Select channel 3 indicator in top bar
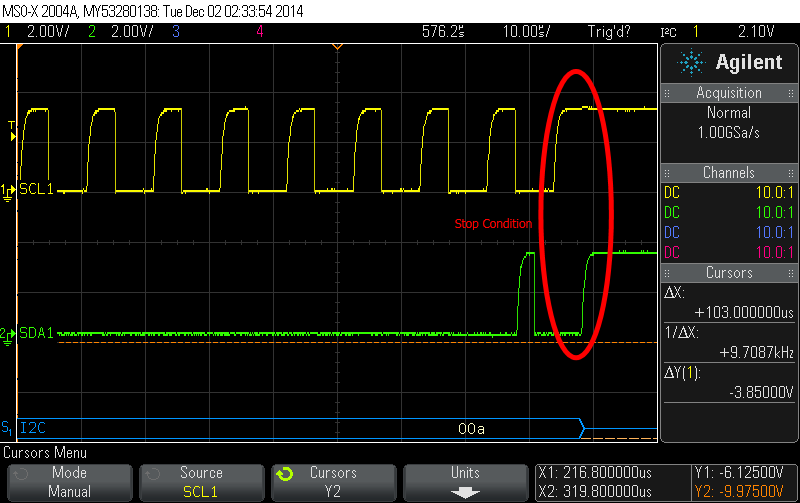This screenshot has width=800, height=503. point(176,32)
